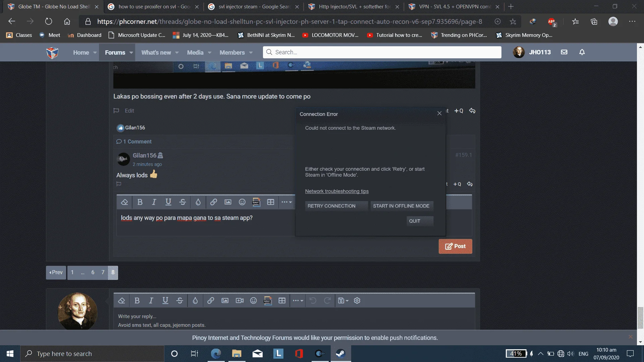
Task: Open the Gilan156 commenter profile name
Action: tap(145, 156)
